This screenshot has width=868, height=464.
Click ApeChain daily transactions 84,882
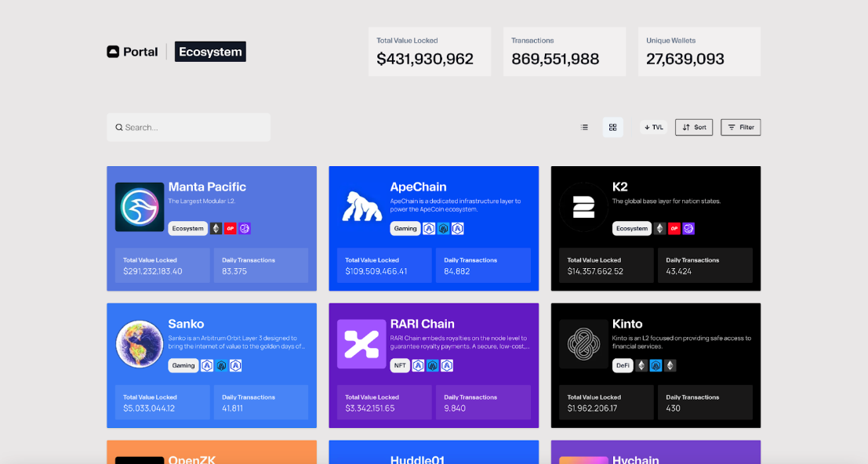pyautogui.click(x=456, y=271)
